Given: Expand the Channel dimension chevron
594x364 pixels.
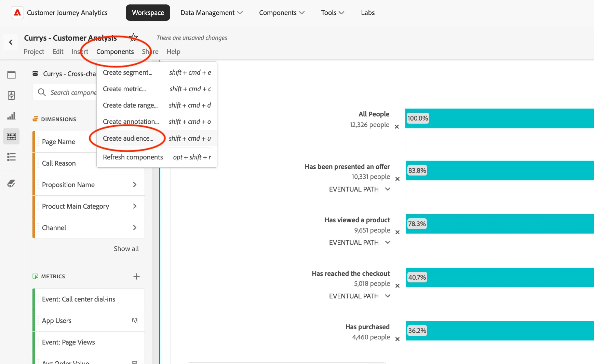Looking at the screenshot, I should (x=135, y=228).
